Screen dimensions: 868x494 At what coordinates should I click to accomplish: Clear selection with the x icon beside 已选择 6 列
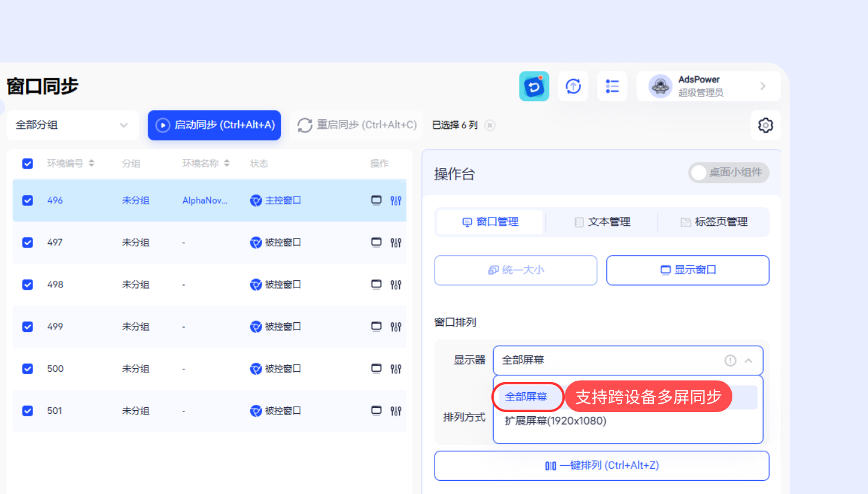tap(490, 125)
